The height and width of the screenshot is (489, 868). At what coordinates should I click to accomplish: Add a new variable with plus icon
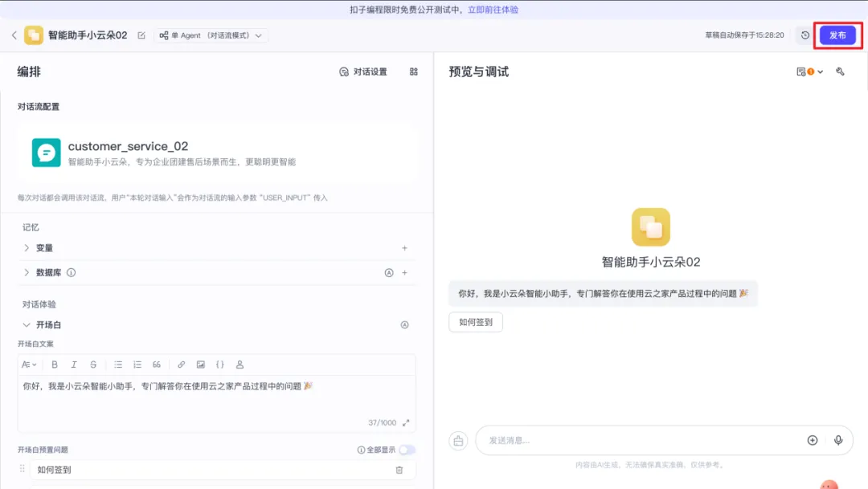(x=404, y=248)
